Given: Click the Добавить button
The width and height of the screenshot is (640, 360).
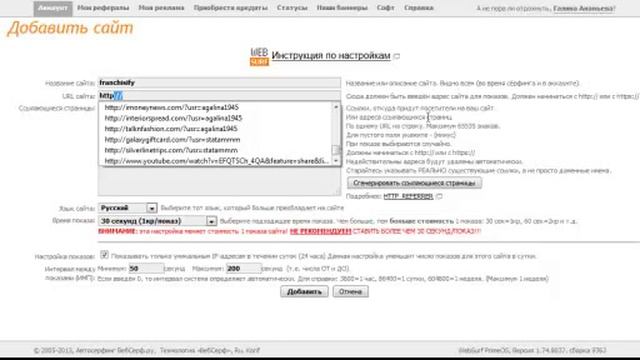Looking at the screenshot, I should (x=304, y=291).
